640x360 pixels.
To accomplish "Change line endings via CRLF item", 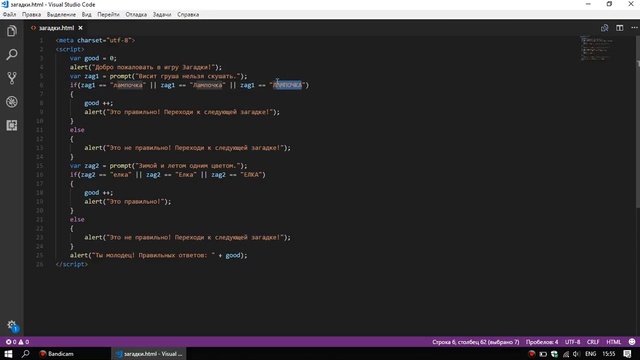I will tap(593, 342).
